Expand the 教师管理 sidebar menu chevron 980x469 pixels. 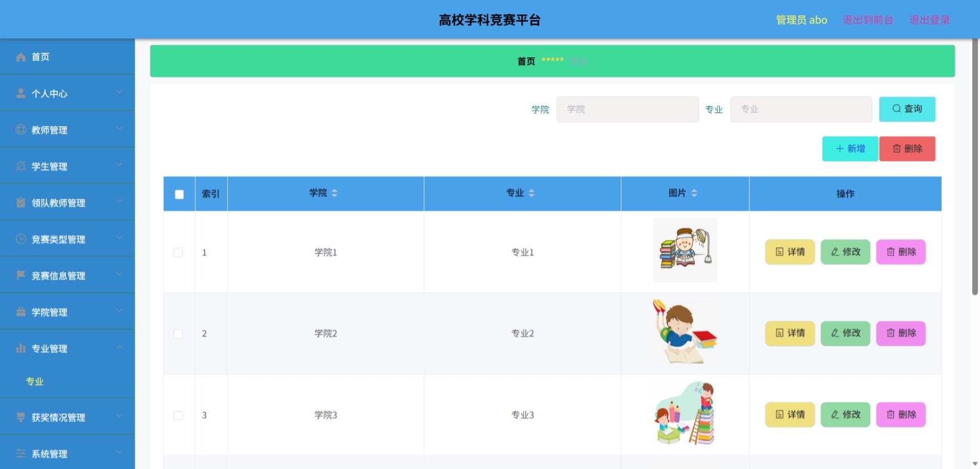tap(120, 129)
